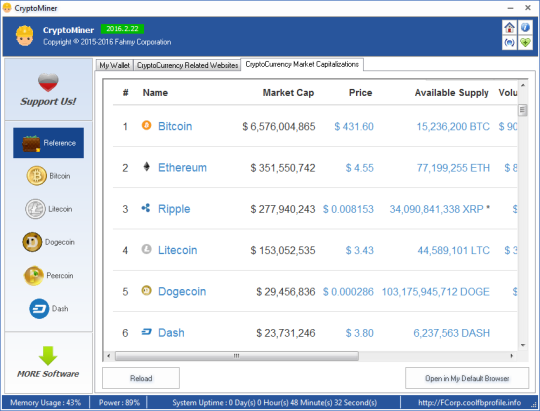Click the CryptoMiner hardhat logo in header
The image size is (540, 411).
(x=25, y=36)
